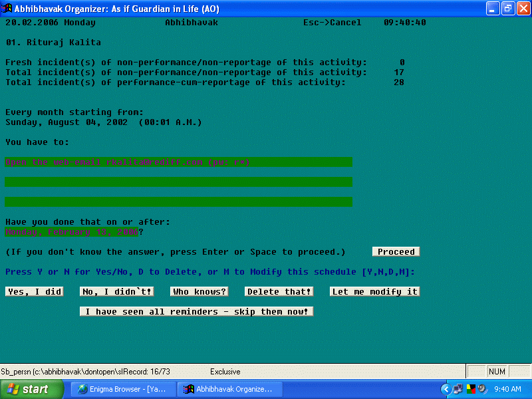
Task: Expand hidden system tray icons arrow
Action: pyautogui.click(x=446, y=389)
